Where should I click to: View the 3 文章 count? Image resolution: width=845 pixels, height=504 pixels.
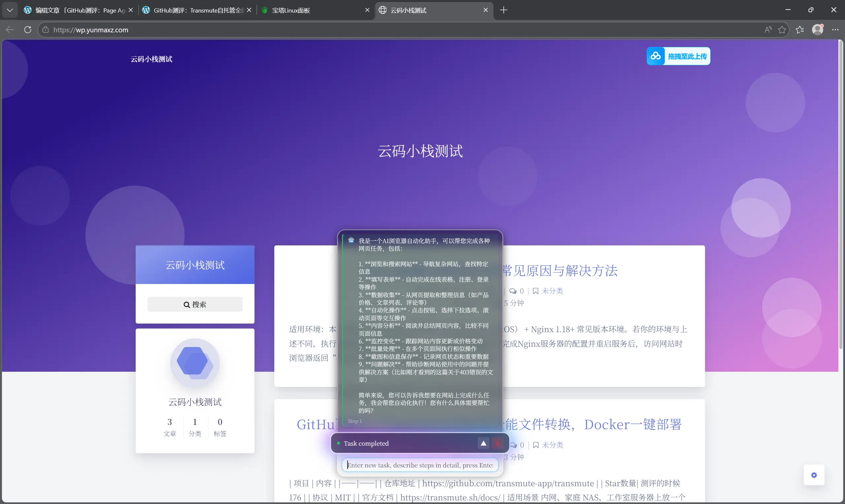click(170, 427)
